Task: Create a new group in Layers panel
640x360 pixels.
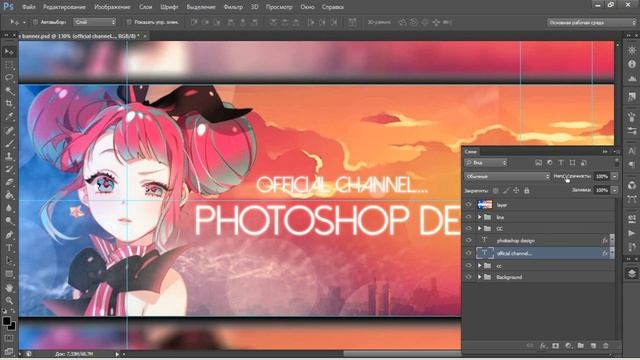Action: pyautogui.click(x=580, y=346)
